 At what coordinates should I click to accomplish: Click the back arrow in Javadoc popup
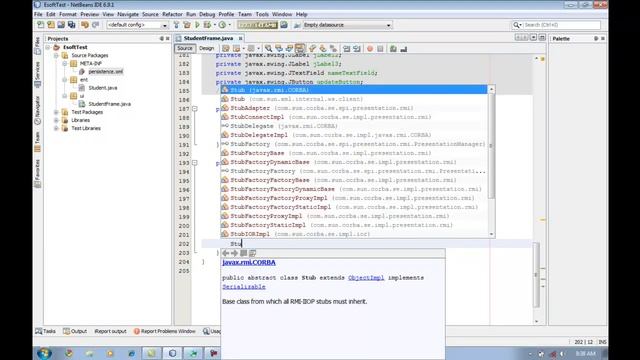[x=226, y=253]
